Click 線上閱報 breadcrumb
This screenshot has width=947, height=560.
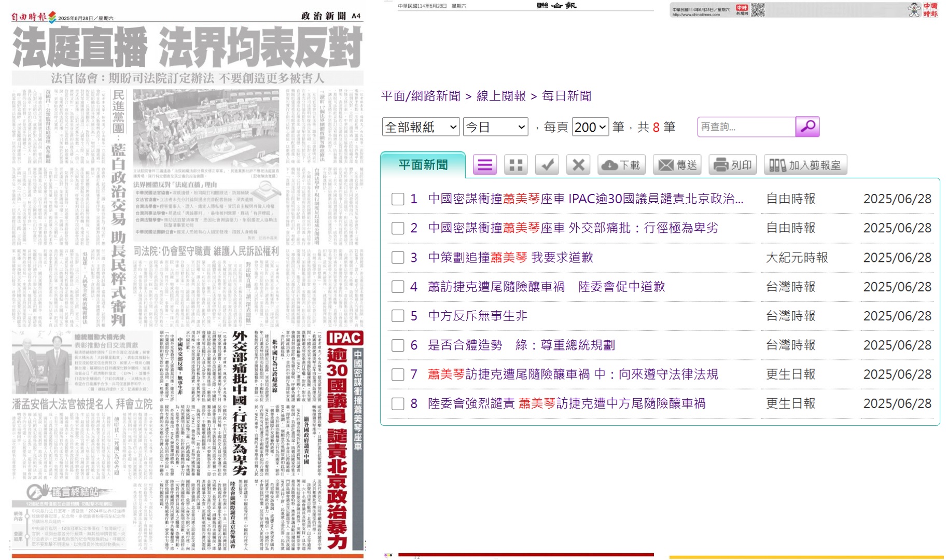(x=501, y=96)
